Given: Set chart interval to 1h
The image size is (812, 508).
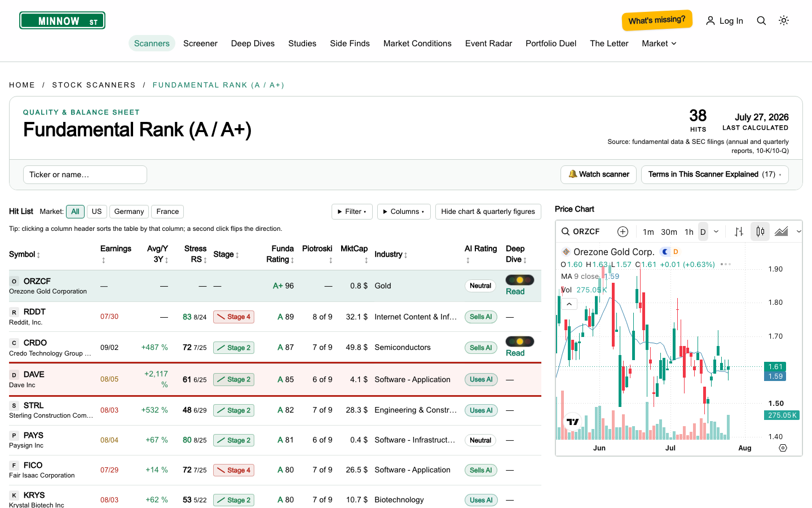Looking at the screenshot, I should click(x=689, y=231).
